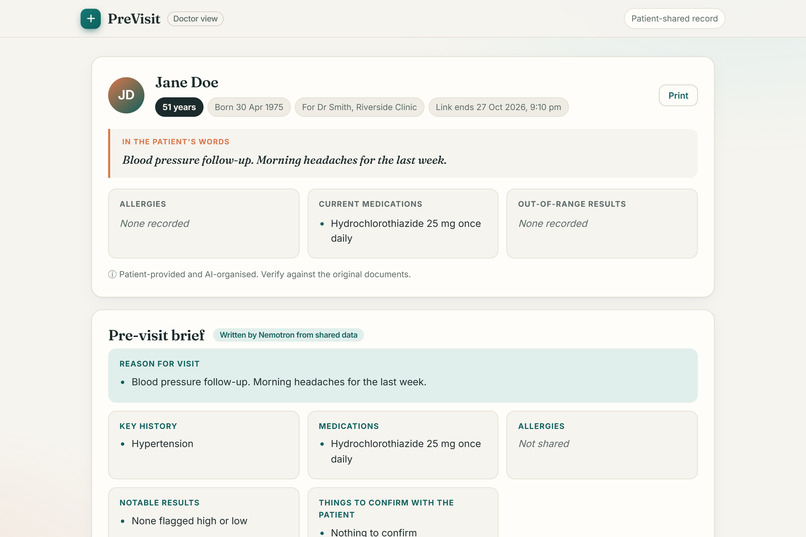Click the Link ends 27 Oct 2026 chip
Image resolution: width=806 pixels, height=537 pixels.
[x=499, y=107]
